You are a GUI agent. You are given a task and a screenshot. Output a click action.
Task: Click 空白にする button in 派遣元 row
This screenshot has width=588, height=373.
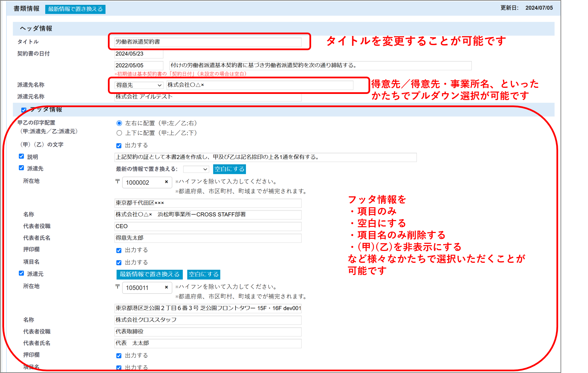[x=204, y=274]
